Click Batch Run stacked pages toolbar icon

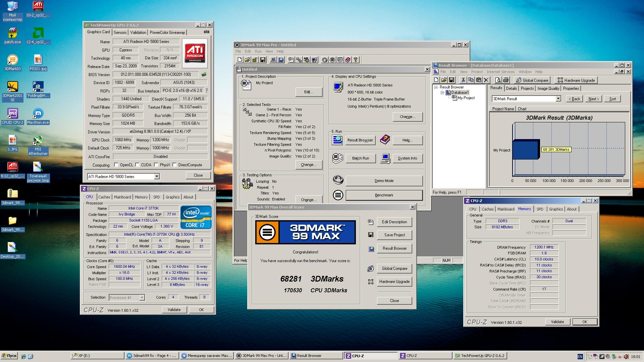tap(340, 60)
